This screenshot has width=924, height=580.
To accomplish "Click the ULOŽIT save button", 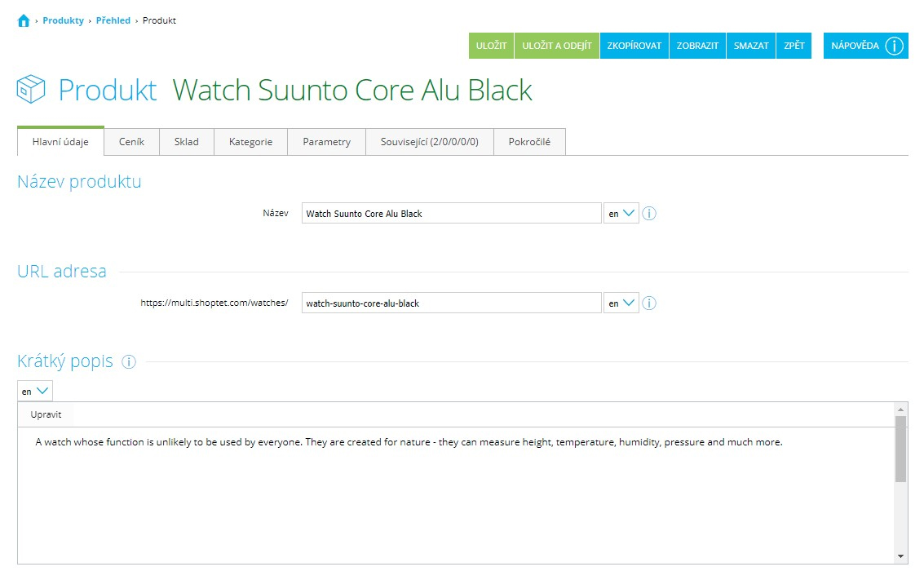I will 492,46.
